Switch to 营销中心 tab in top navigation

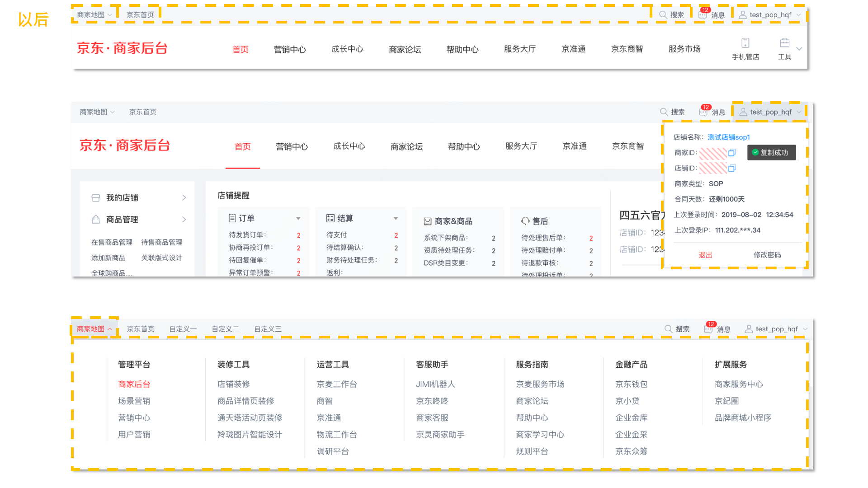point(289,49)
